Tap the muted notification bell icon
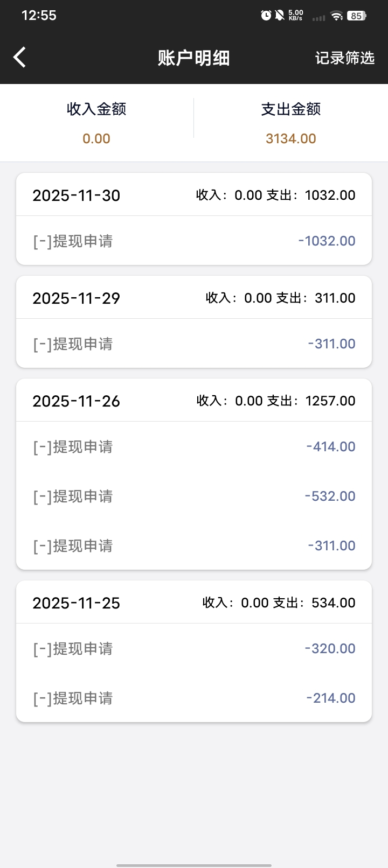388x868 pixels. [280, 16]
